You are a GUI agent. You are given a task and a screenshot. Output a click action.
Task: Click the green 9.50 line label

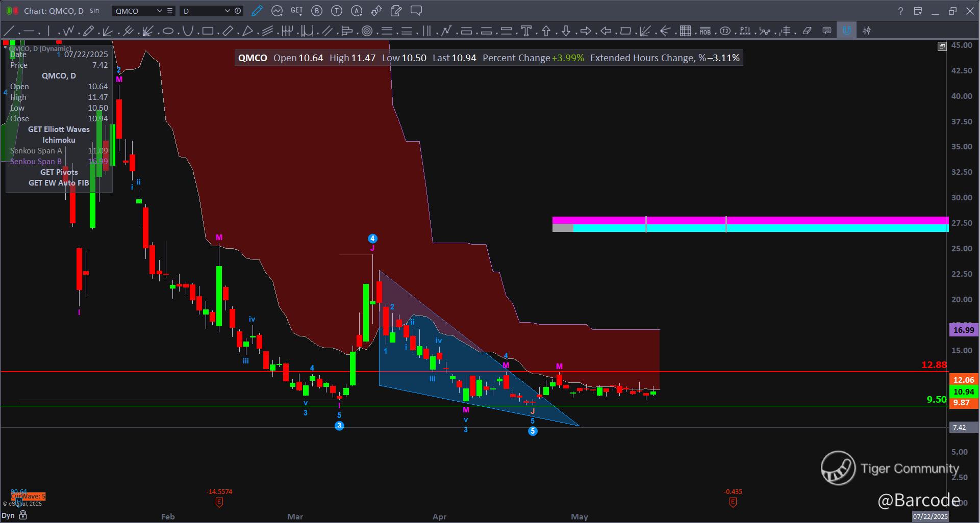coord(937,399)
